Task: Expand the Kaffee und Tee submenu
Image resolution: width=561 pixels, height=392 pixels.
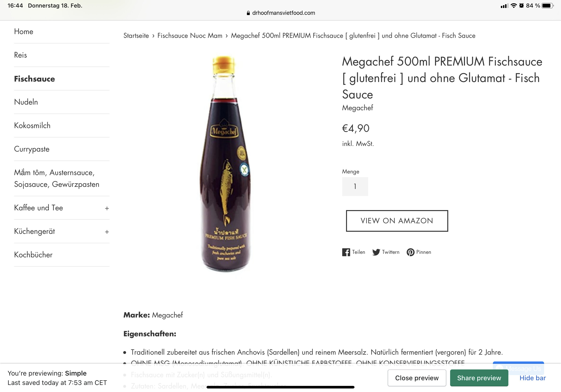Action: 107,208
